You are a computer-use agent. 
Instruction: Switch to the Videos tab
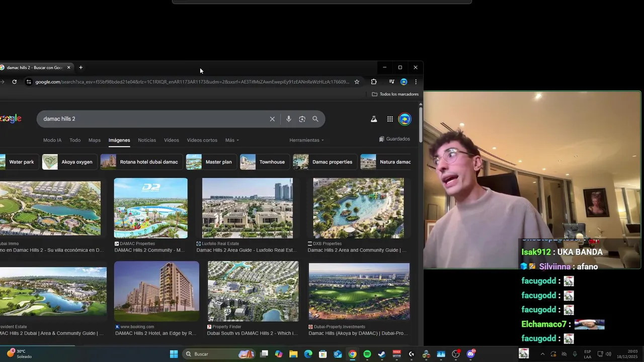172,140
